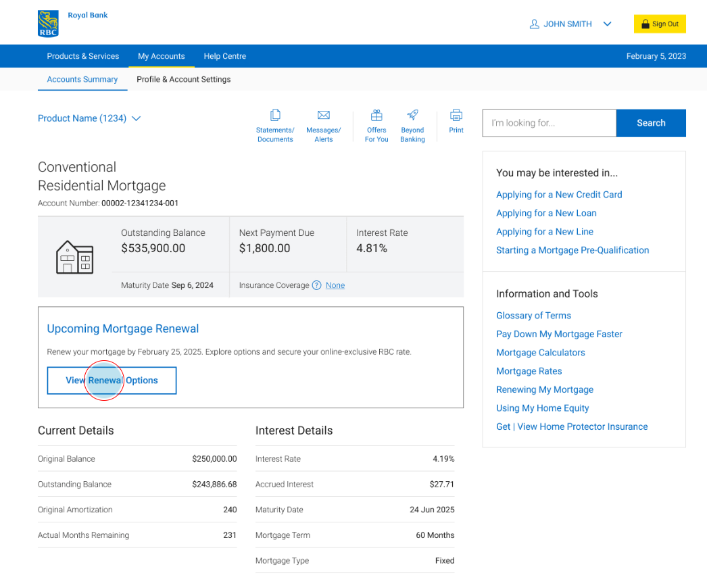
Task: Click the account number 00002-12341234-001
Action: pyautogui.click(x=140, y=203)
